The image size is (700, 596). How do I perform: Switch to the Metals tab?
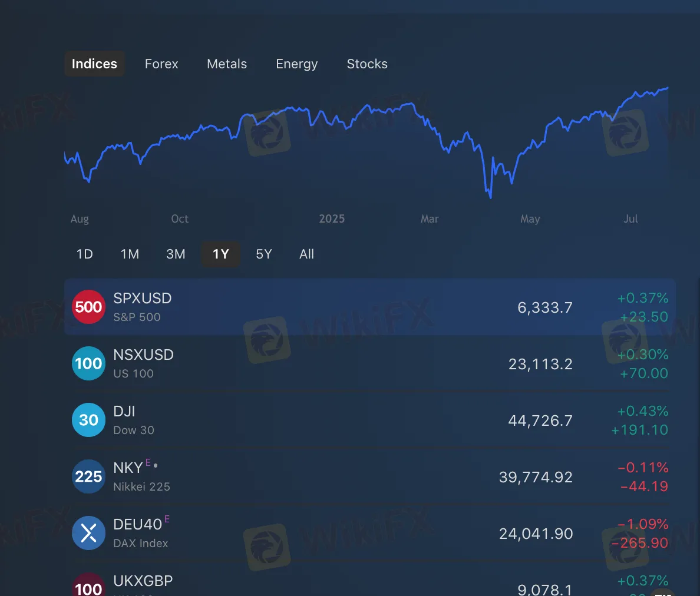(x=227, y=64)
